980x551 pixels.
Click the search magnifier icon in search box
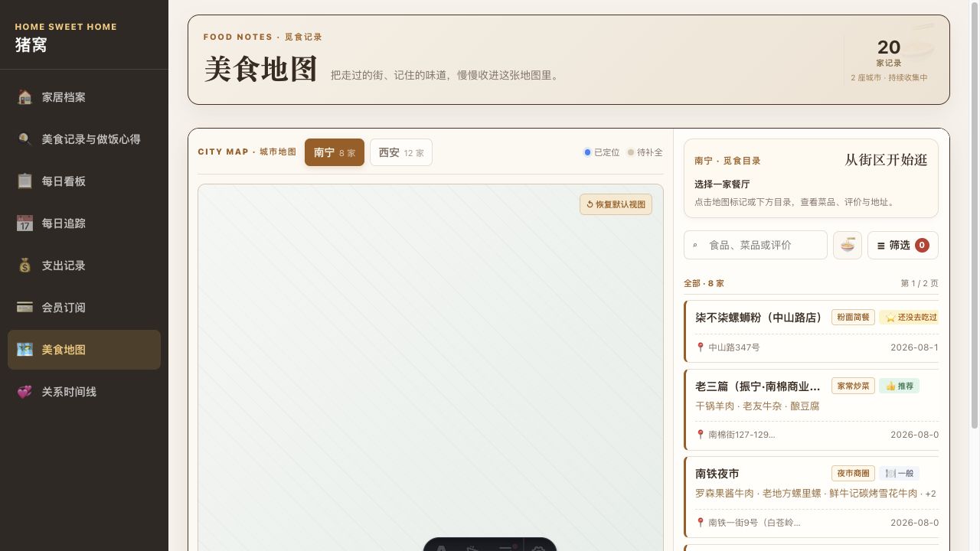[x=695, y=246]
